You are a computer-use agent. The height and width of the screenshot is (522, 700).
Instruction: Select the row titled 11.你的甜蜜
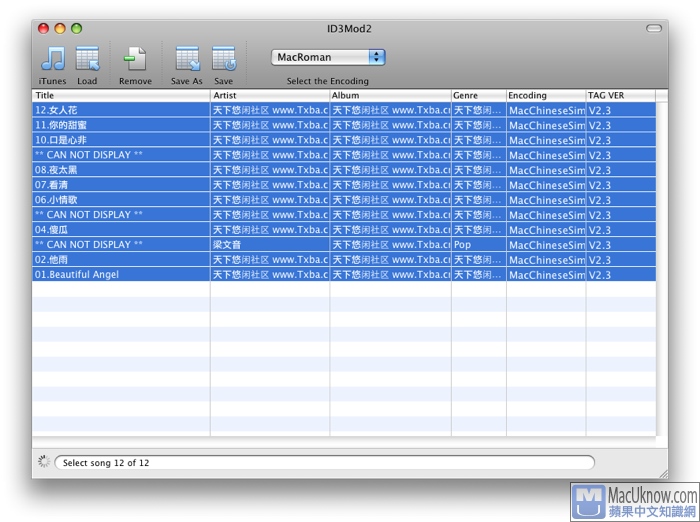click(x=344, y=125)
